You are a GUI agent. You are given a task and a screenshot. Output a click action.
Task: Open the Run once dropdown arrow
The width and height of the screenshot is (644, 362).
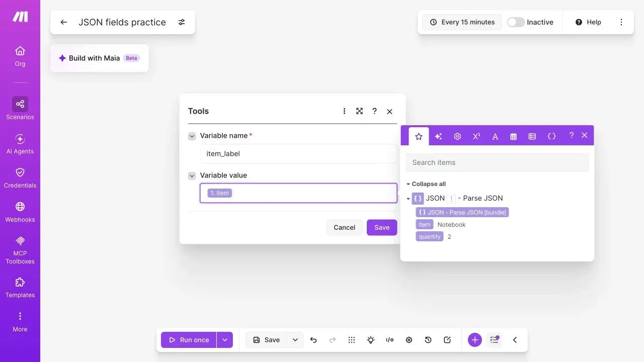pos(225,340)
